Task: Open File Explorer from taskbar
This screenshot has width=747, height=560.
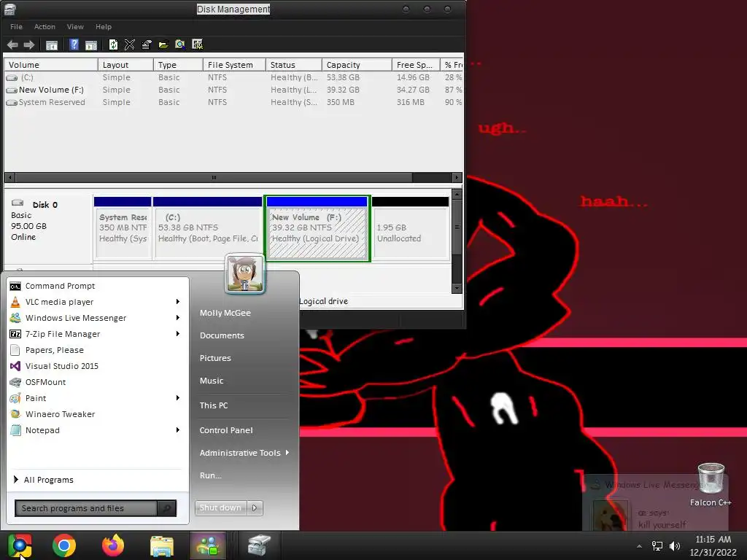Action: (x=162, y=545)
